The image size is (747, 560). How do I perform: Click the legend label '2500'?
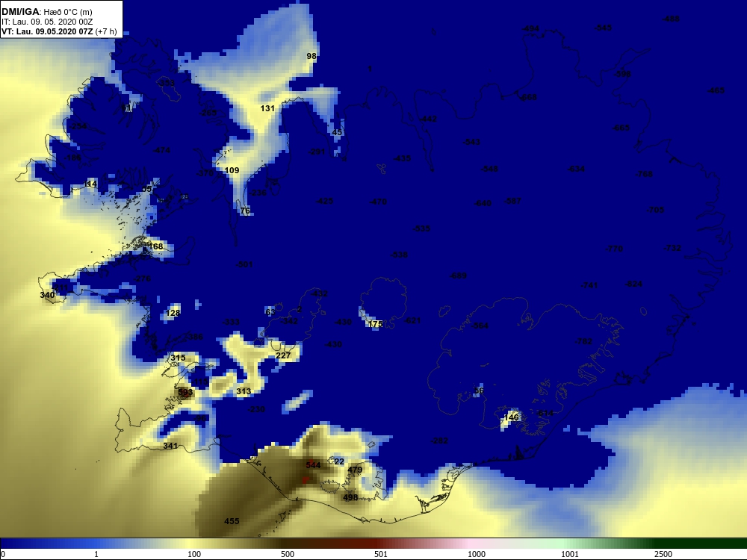tap(663, 554)
